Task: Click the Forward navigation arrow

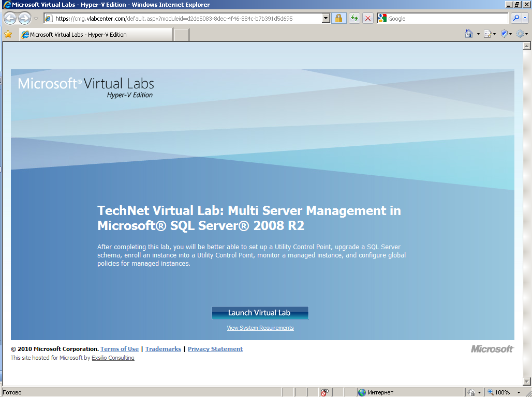Action: coord(24,18)
